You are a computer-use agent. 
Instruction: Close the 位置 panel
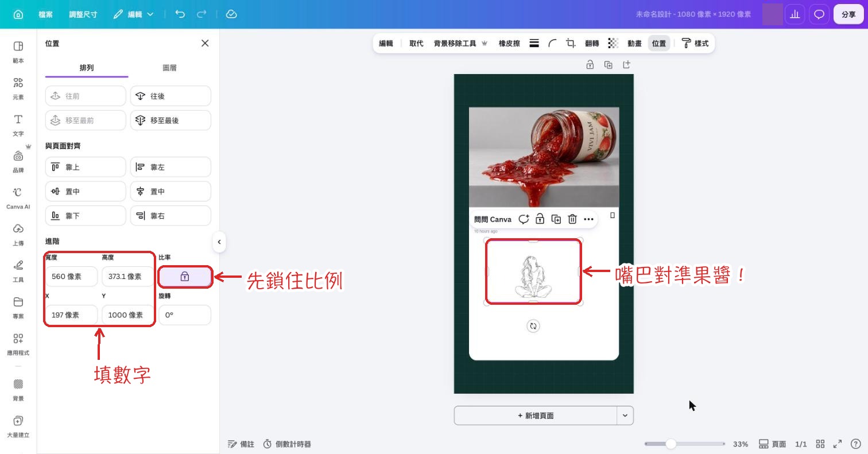205,43
